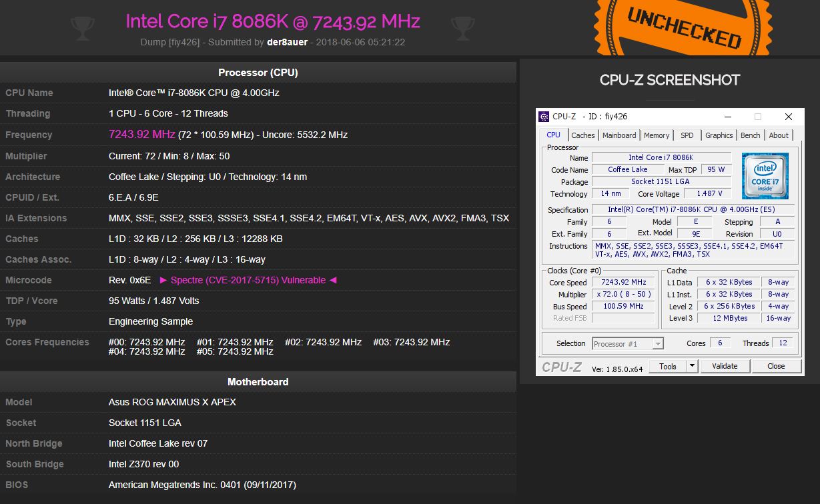Click the Tools button in CPU-Z
820x504 pixels.
(668, 366)
